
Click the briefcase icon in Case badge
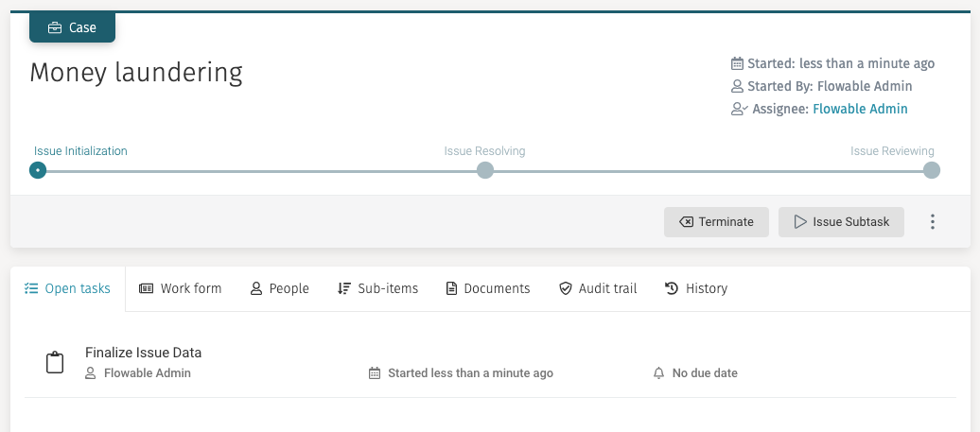pos(55,28)
